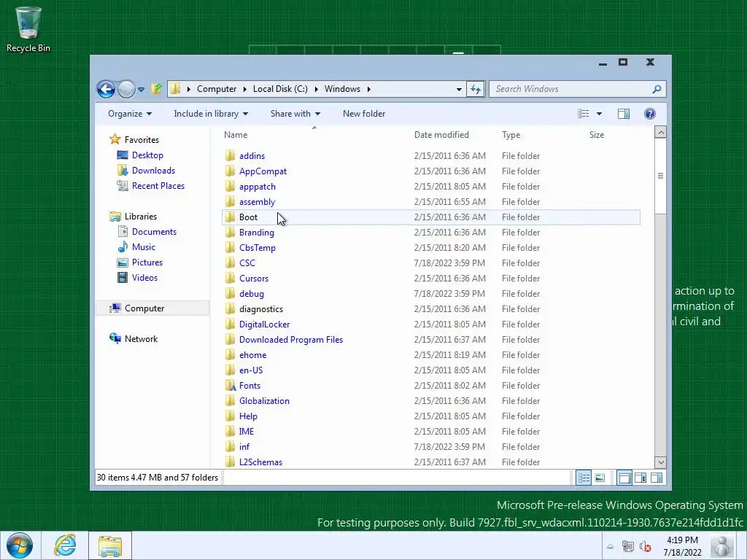Click Computer in the address breadcrumb
Image resolution: width=747 pixels, height=560 pixels.
click(217, 89)
